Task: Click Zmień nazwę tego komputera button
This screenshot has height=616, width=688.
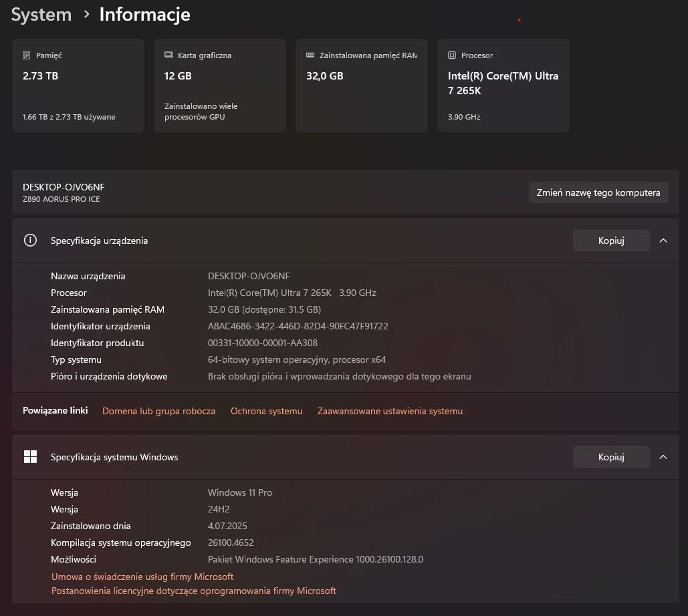Action: [598, 192]
